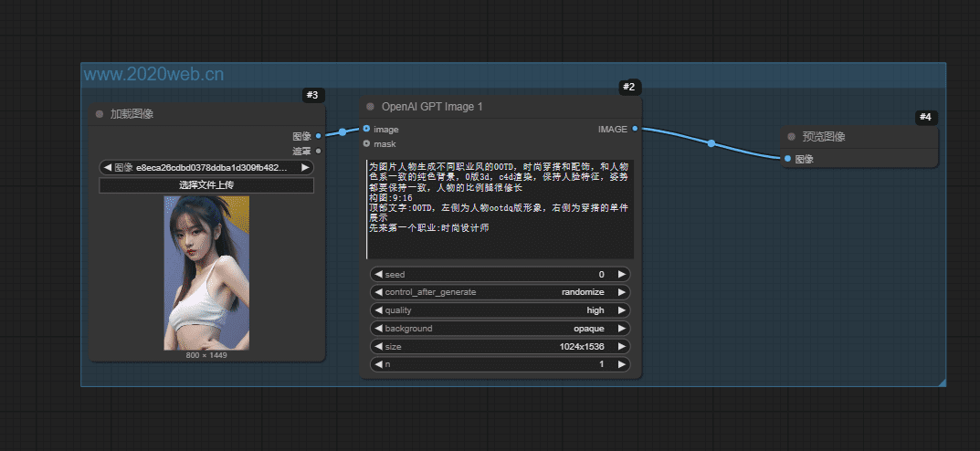Click the loaded portrait image thumbnail

(x=207, y=273)
